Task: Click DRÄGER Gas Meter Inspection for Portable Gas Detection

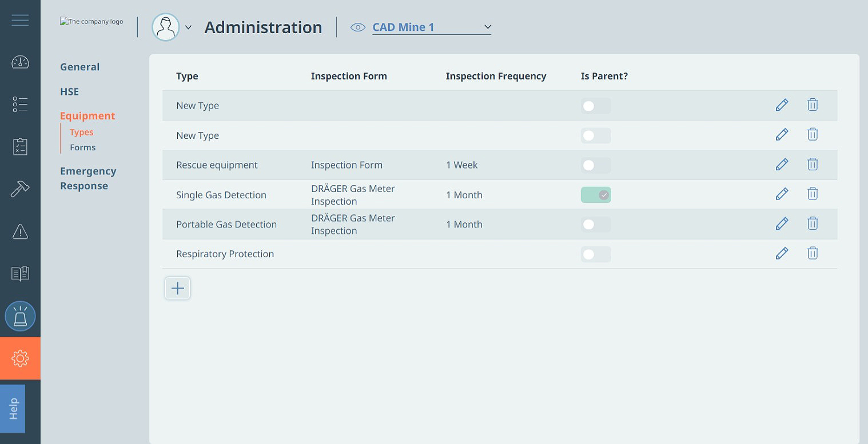Action: point(353,225)
